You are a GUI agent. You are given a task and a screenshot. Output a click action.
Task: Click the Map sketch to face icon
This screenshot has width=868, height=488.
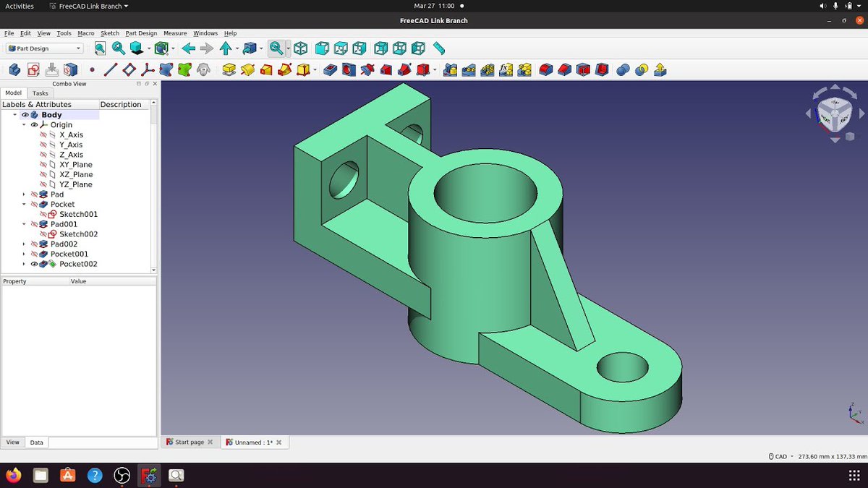(71, 70)
